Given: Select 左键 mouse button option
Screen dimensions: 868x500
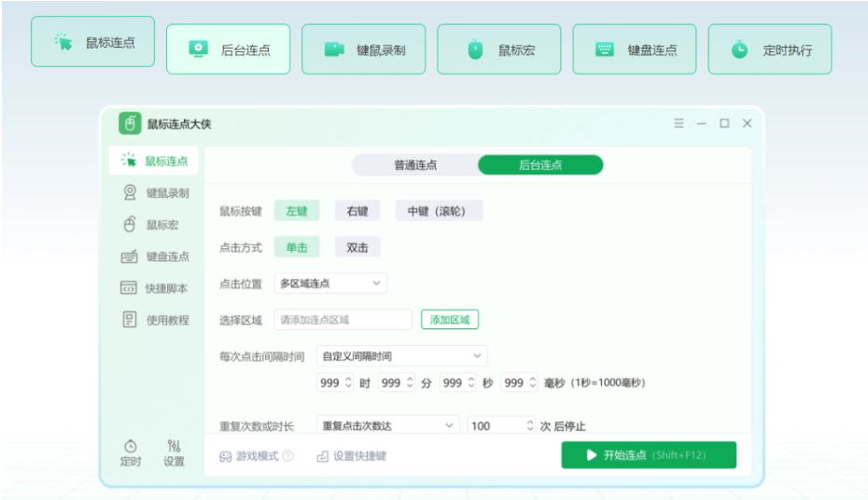Looking at the screenshot, I should (x=297, y=211).
